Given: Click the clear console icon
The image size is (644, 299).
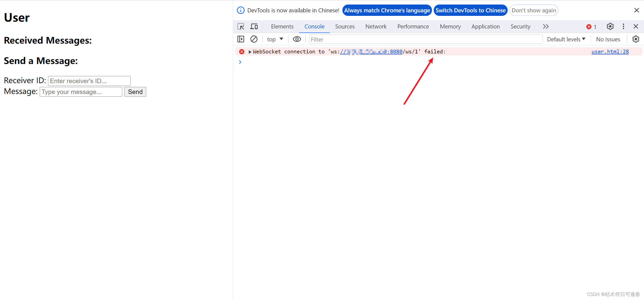Looking at the screenshot, I should pyautogui.click(x=254, y=39).
